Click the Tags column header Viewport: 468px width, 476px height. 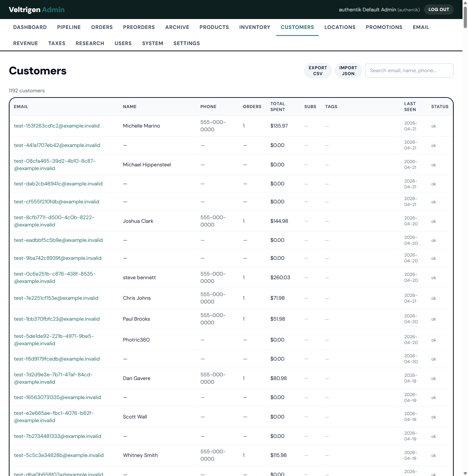[x=331, y=107]
